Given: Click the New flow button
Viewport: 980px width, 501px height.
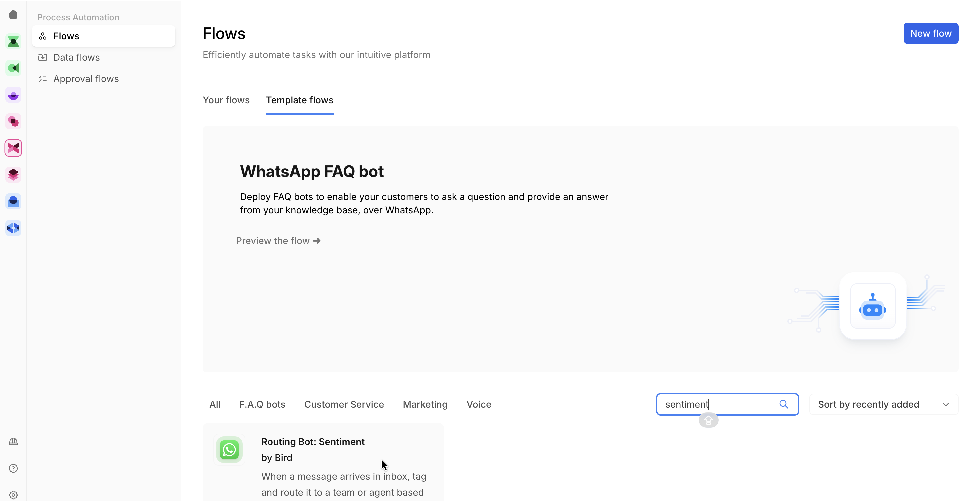Looking at the screenshot, I should tap(930, 33).
